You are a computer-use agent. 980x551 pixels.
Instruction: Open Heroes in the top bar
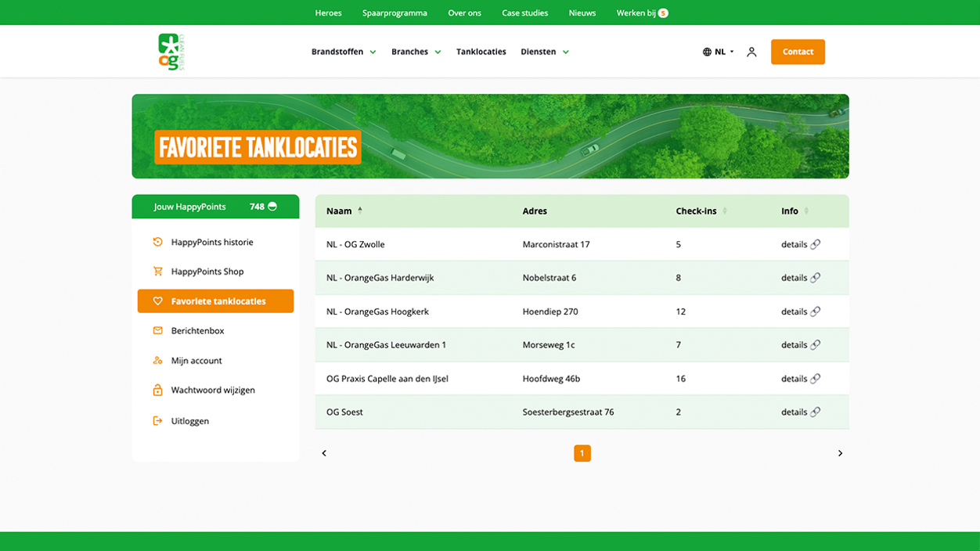(329, 13)
